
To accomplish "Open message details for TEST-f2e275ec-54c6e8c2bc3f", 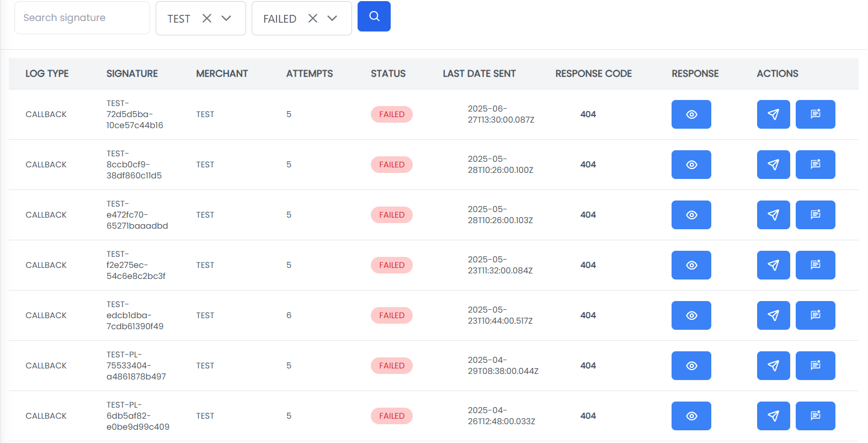I will tap(816, 265).
